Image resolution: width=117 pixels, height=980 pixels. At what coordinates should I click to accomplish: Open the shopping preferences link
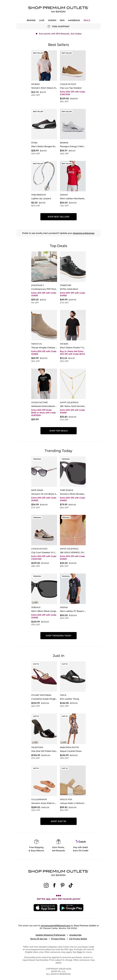(84, 233)
